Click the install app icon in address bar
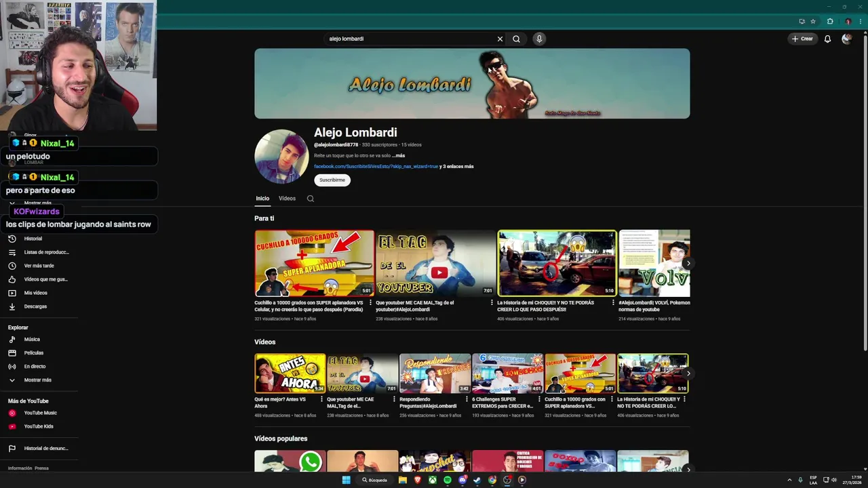 click(802, 21)
